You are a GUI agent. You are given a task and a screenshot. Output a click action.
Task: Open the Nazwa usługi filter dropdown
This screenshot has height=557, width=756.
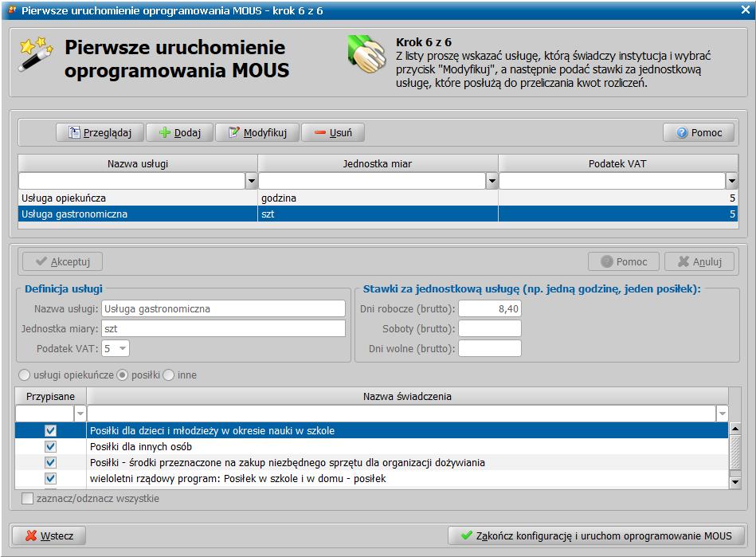[x=251, y=182]
